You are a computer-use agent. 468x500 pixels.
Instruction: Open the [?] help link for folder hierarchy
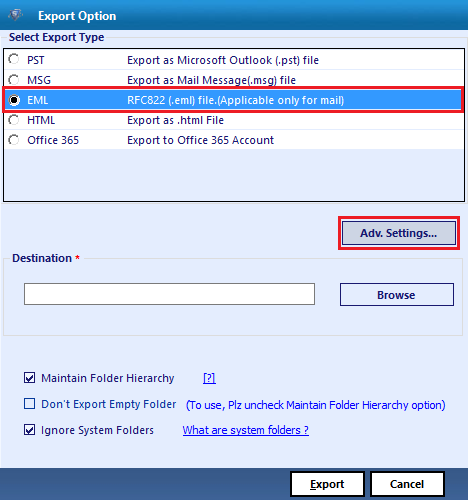pos(209,378)
